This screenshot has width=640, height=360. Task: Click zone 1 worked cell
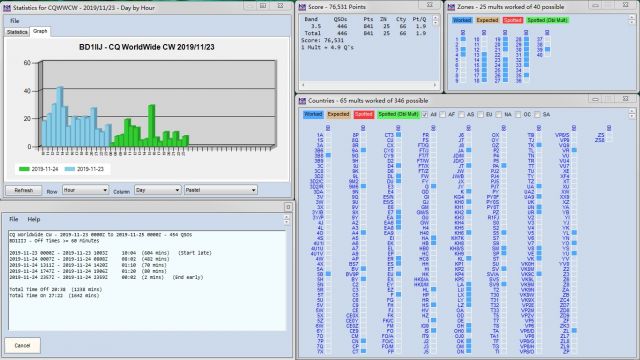click(463, 39)
